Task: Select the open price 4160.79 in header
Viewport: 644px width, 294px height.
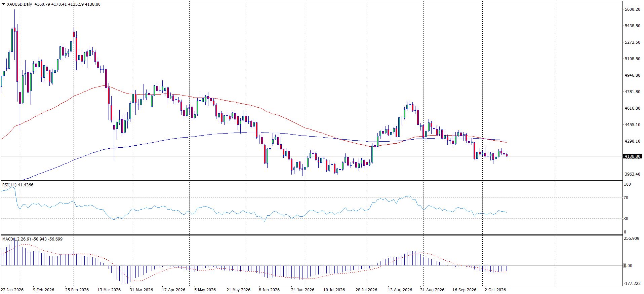Action: click(42, 4)
